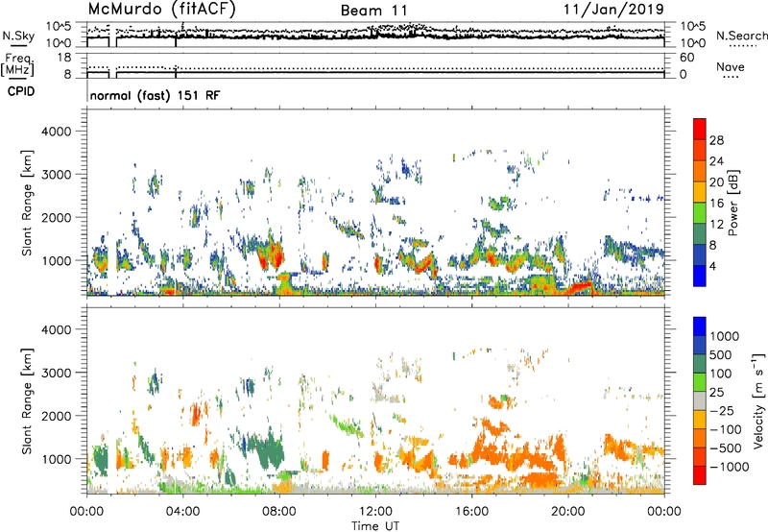This screenshot has height=532, width=768.
Task: Click the "N.Search" legend label
Action: coord(741,36)
